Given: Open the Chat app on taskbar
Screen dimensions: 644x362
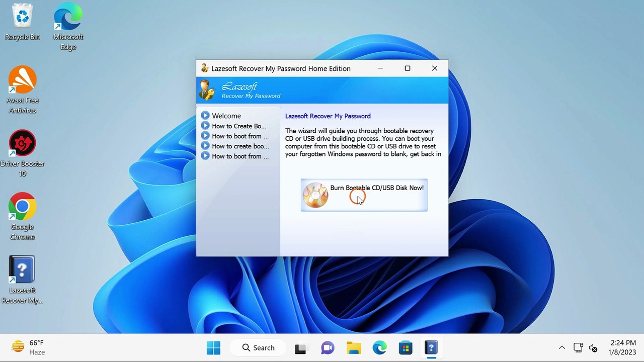Looking at the screenshot, I should pos(328,347).
